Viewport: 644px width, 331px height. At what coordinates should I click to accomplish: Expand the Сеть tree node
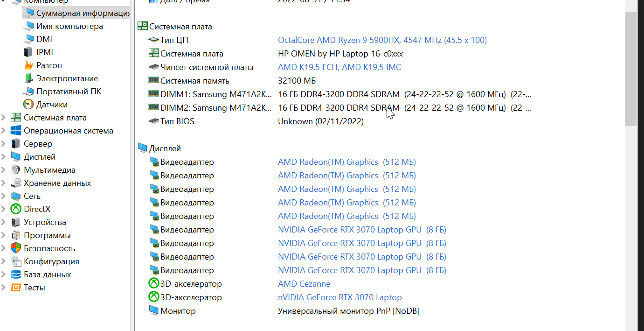[x=4, y=196]
